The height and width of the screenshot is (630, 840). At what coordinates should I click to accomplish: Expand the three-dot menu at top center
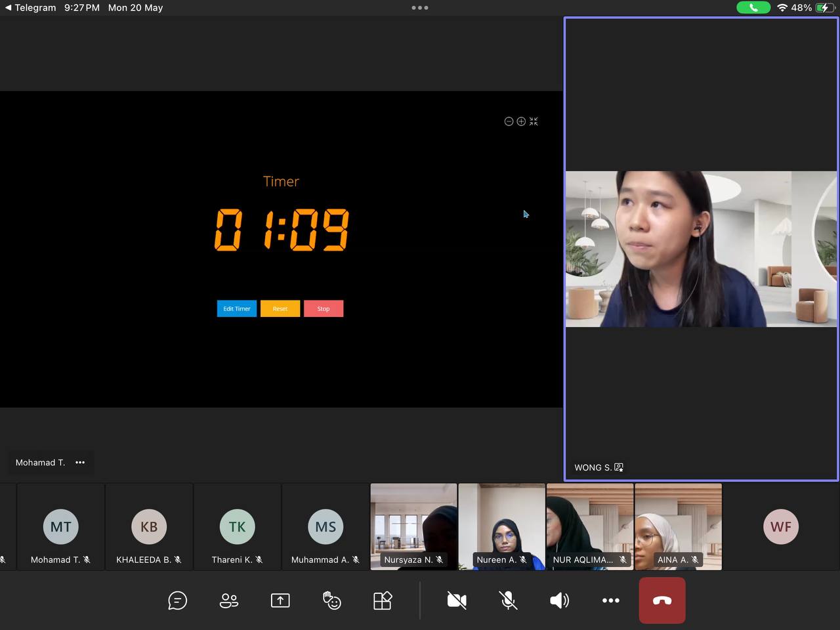pyautogui.click(x=420, y=8)
